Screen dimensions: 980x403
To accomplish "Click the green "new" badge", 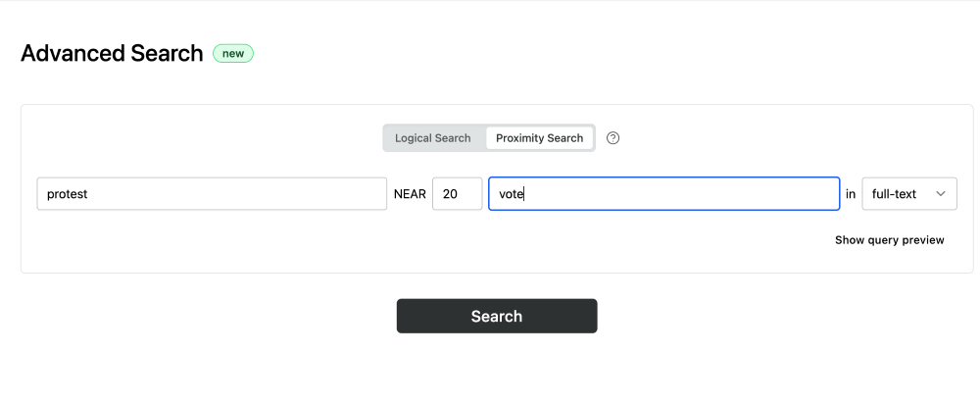I will 233,54.
